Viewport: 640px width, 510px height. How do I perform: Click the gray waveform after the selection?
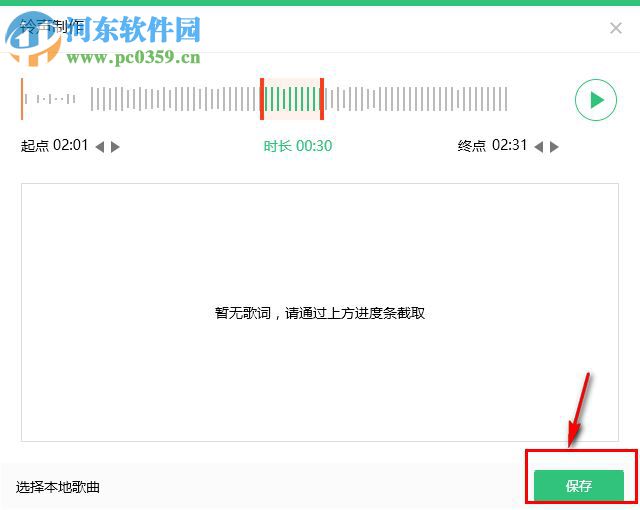tap(416, 99)
